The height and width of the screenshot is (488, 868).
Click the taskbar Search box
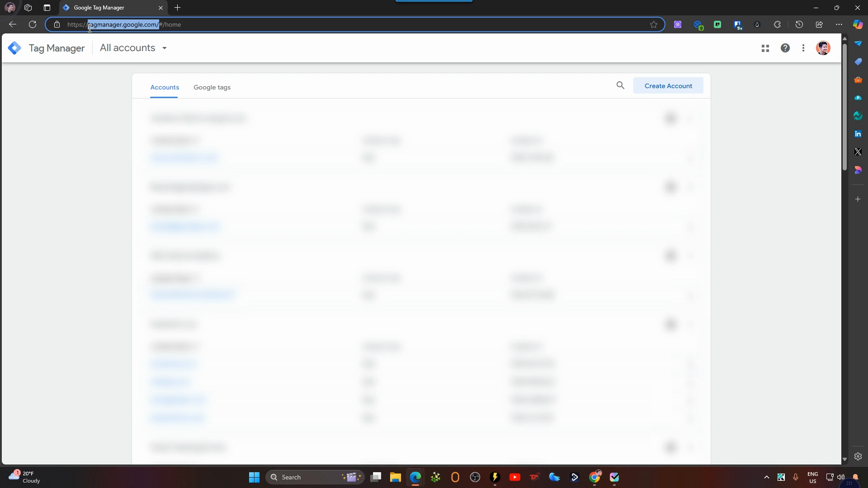[x=315, y=477]
